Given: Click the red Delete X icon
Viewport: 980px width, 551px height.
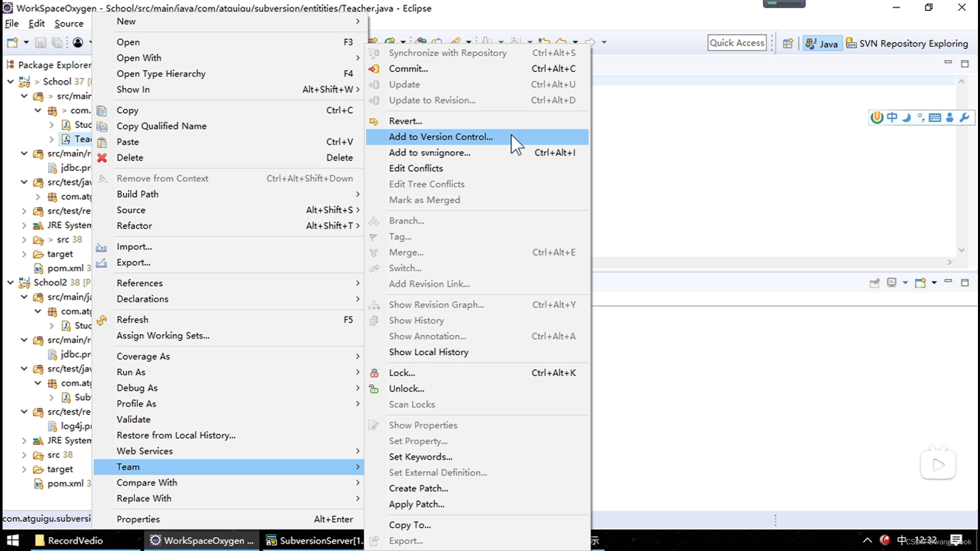Looking at the screenshot, I should (x=102, y=158).
